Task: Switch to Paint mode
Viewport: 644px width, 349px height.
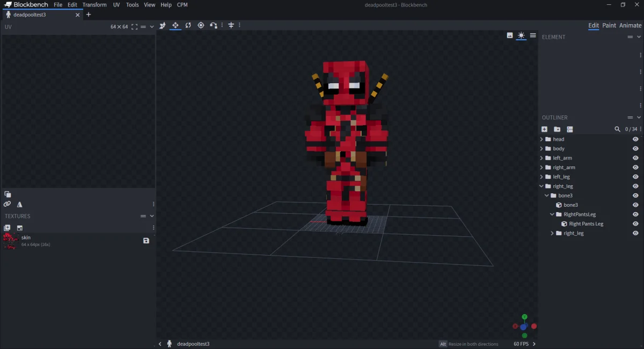Action: [x=609, y=25]
